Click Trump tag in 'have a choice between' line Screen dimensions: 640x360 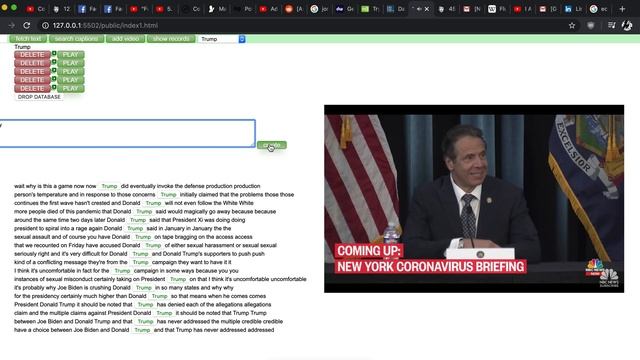(x=142, y=330)
